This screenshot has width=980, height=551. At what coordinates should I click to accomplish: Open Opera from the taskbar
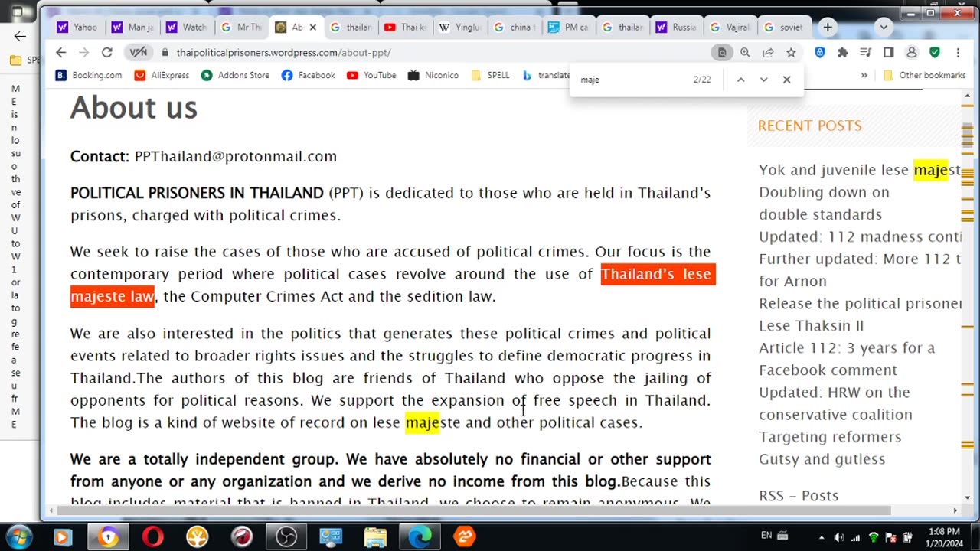coord(152,536)
